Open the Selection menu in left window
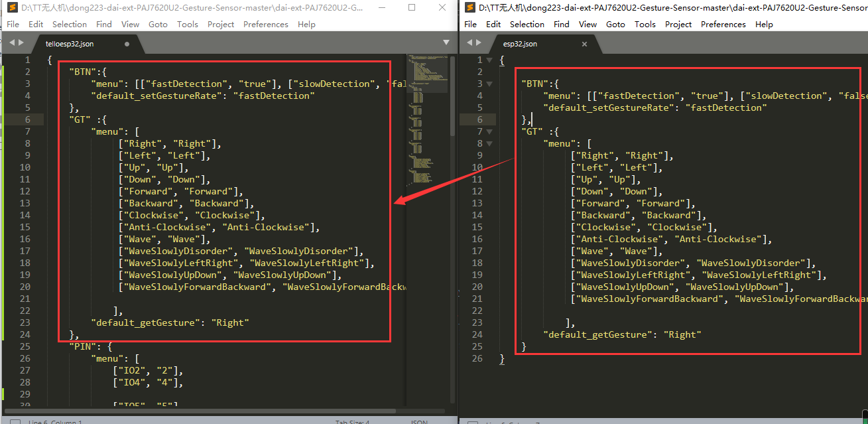This screenshot has width=868, height=424. tap(70, 24)
